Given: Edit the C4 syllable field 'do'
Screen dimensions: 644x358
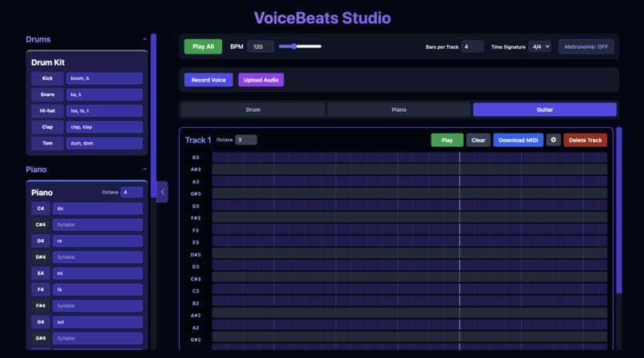Looking at the screenshot, I should (97, 209).
